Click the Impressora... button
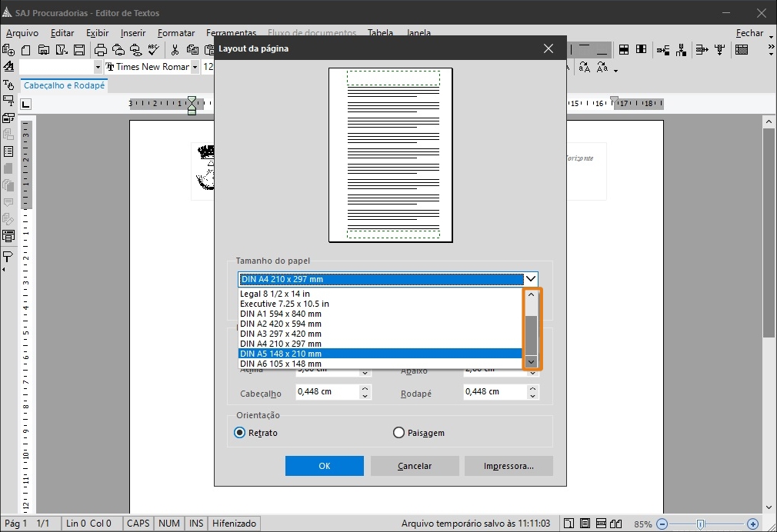The image size is (777, 532). [x=509, y=466]
